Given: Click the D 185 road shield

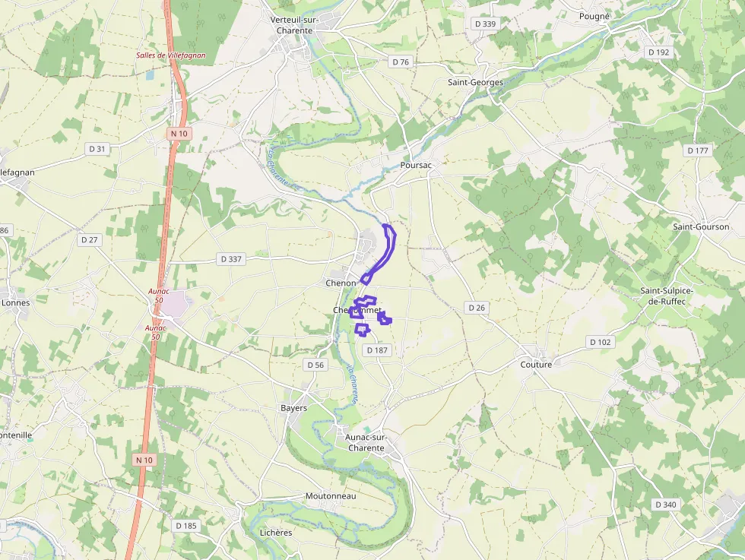Looking at the screenshot, I should point(185,525).
